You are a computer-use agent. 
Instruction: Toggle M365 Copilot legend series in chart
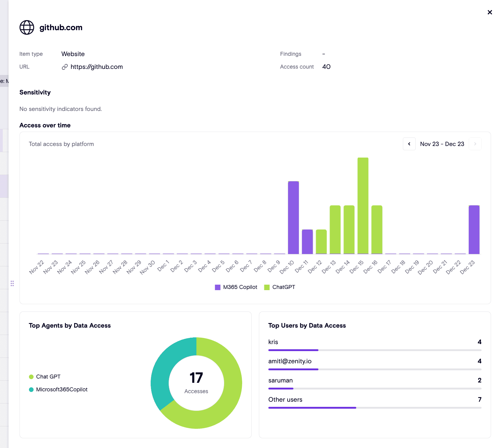point(236,287)
